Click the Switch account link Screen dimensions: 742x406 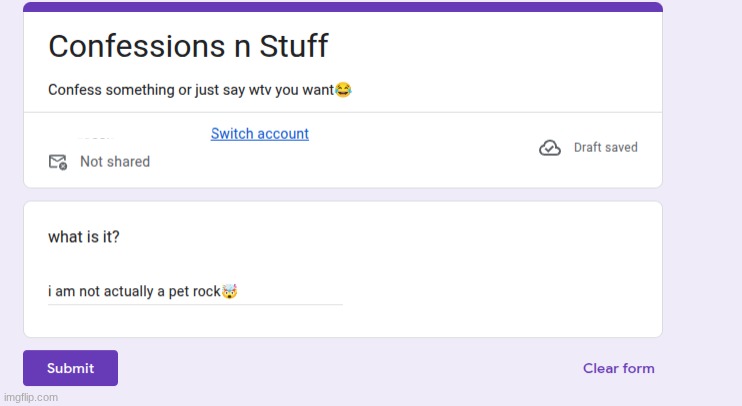(259, 134)
